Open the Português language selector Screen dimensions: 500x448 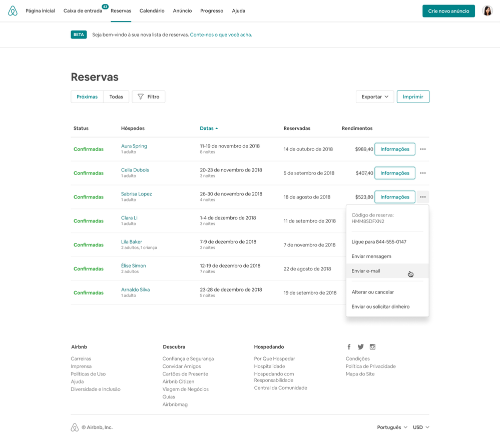(x=392, y=427)
